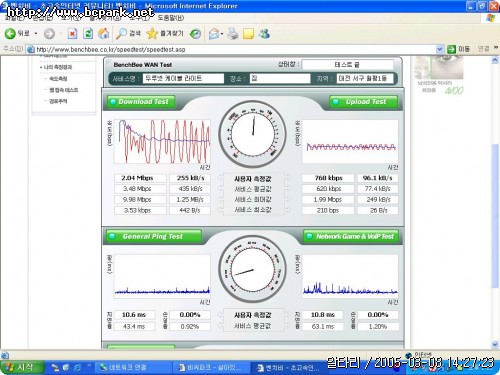Click the download speed graph
The image size is (500, 375).
point(162,141)
